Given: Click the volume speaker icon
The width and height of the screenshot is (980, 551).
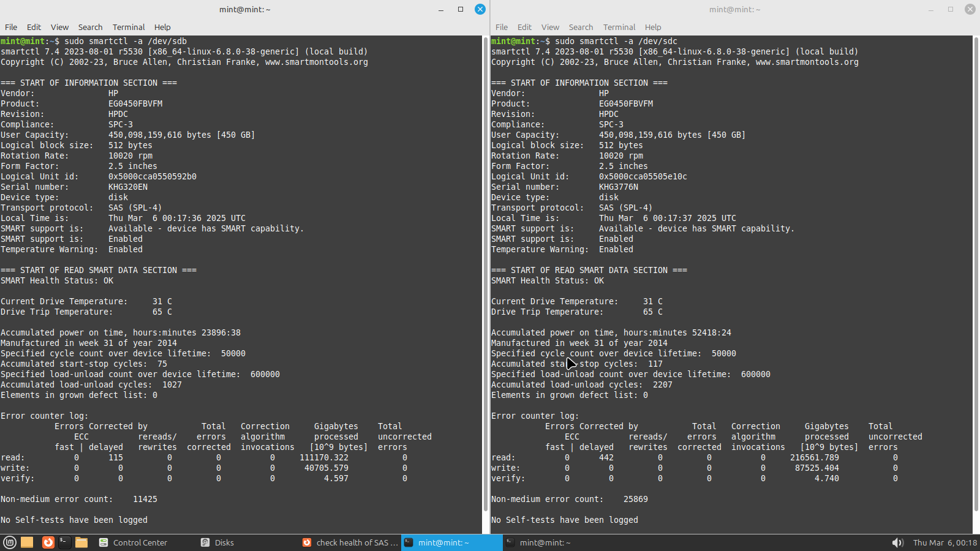Looking at the screenshot, I should click(897, 542).
